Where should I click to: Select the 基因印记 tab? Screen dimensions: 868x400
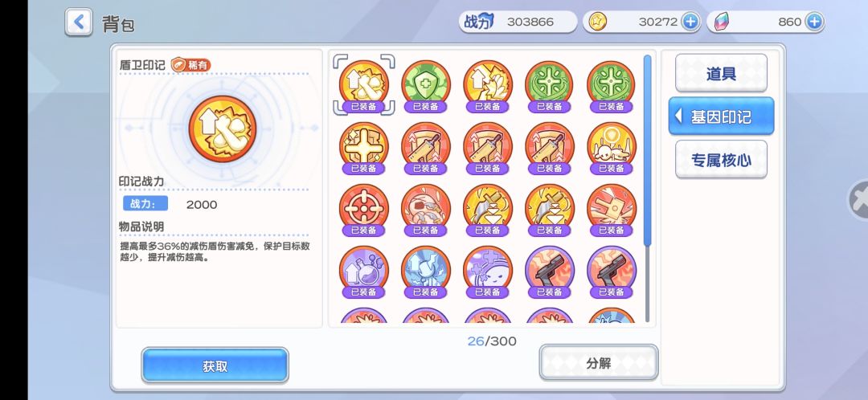[721, 116]
